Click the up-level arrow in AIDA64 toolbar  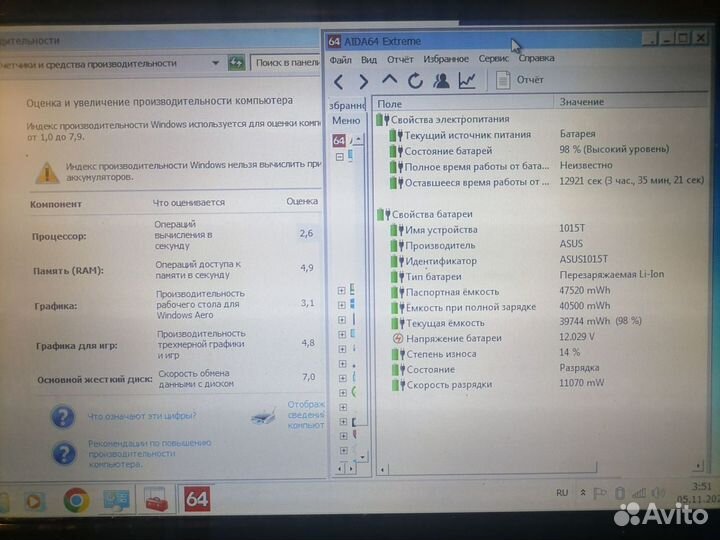coord(389,80)
